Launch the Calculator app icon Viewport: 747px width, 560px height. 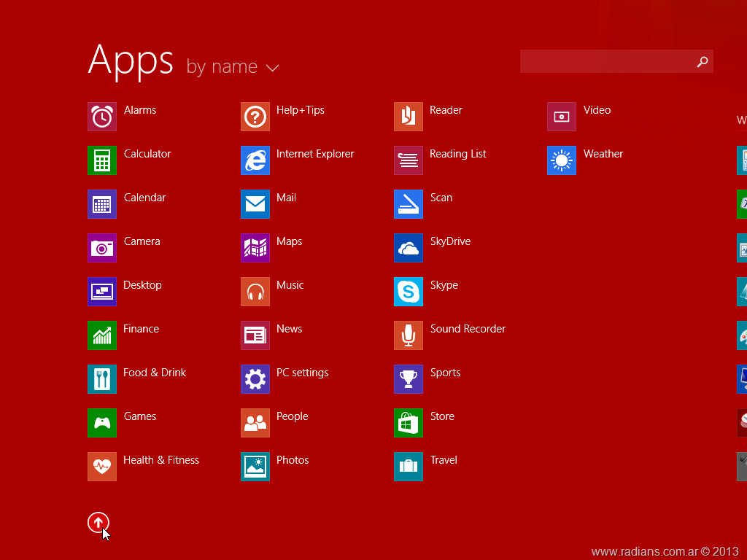(x=102, y=160)
